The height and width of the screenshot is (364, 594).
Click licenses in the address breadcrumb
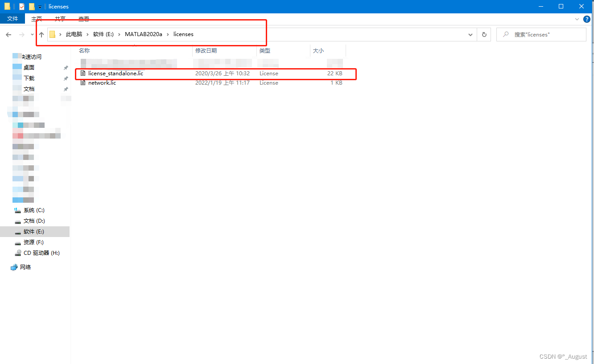(x=183, y=34)
